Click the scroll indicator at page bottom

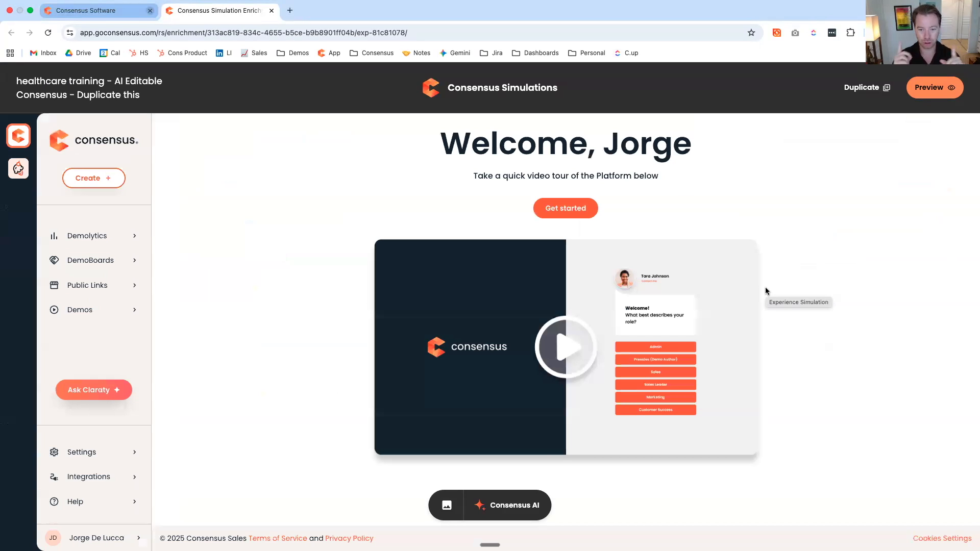(x=489, y=545)
